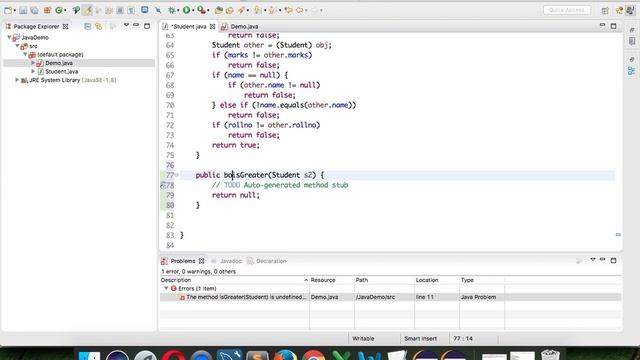The width and height of the screenshot is (640, 360).
Task: Click the Next Annotation arrow icon
Action: pyautogui.click(x=258, y=10)
